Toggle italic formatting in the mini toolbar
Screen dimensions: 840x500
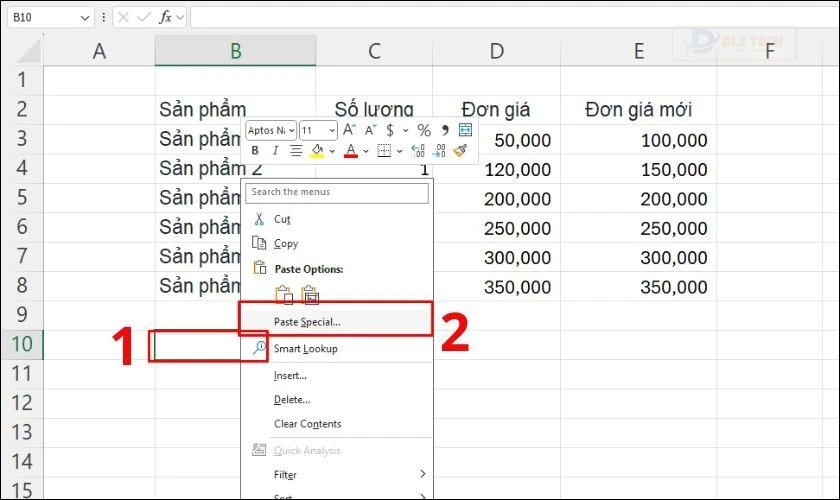pos(275,151)
